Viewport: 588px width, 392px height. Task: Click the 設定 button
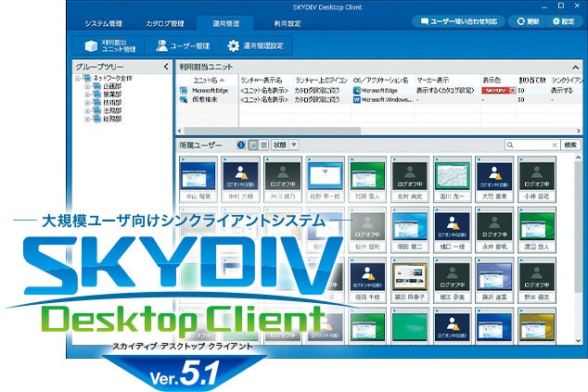(563, 21)
